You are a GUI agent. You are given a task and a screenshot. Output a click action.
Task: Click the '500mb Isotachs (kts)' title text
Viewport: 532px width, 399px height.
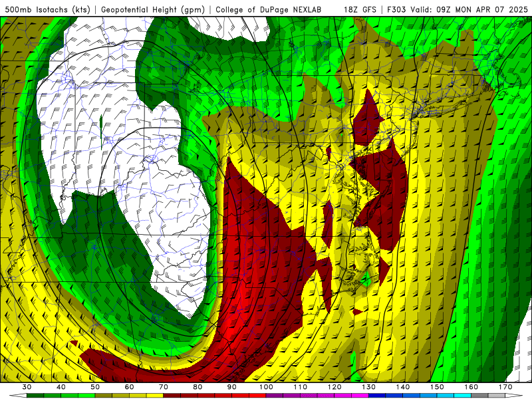[47, 9]
